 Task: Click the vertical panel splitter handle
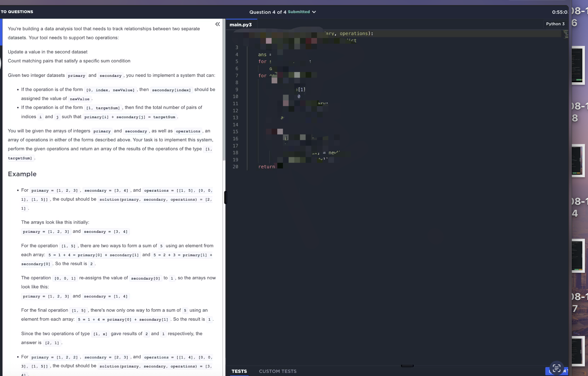pos(226,197)
